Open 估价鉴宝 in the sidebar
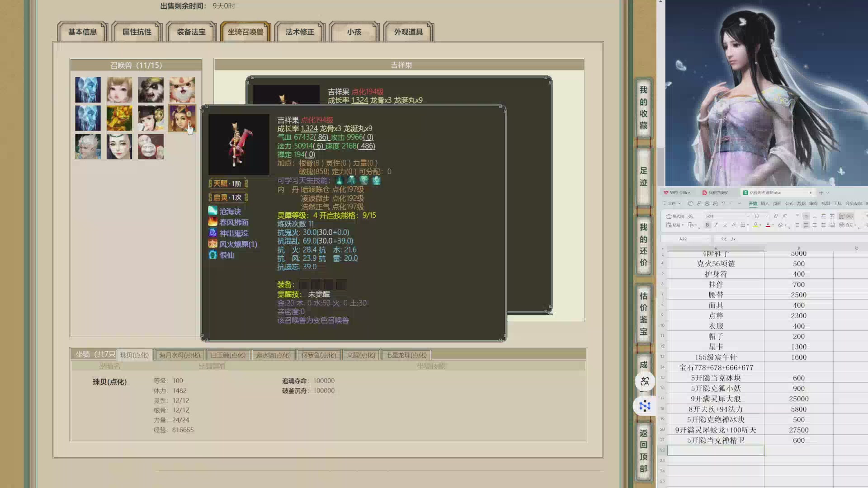 point(644,314)
